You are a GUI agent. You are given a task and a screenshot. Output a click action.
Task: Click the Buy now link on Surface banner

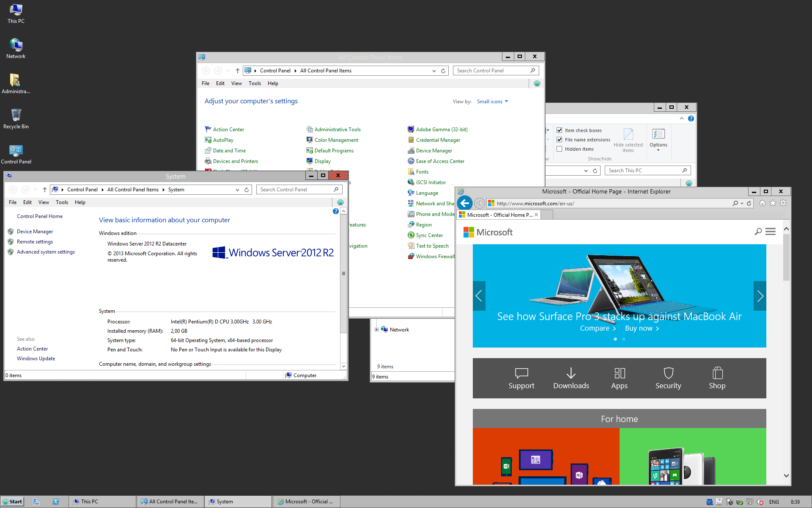coord(642,329)
